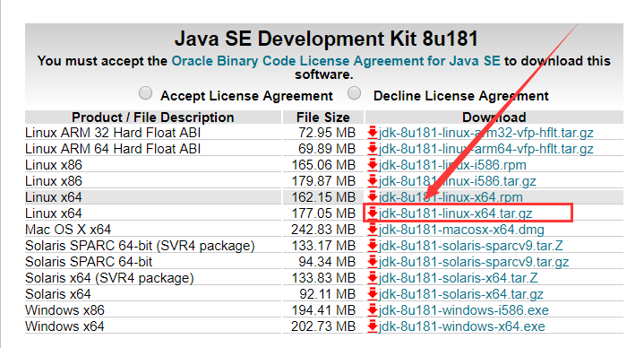Click download arrow icon for linux-x64.tar.gz

click(373, 213)
